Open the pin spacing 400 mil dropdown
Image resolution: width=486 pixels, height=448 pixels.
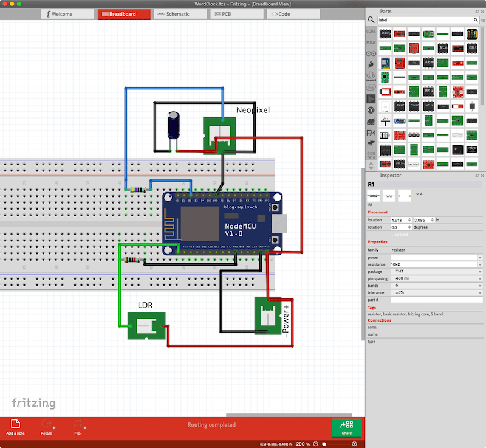pos(436,278)
